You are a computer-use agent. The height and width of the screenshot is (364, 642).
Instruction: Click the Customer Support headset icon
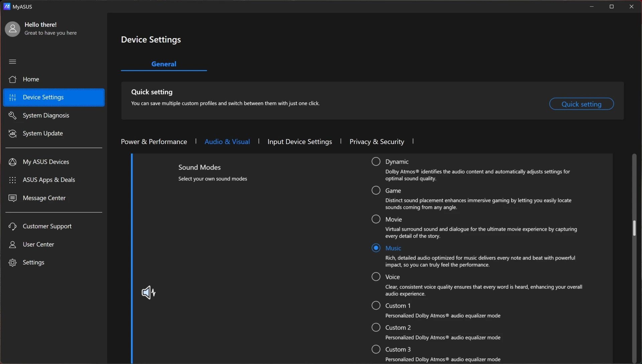12,226
